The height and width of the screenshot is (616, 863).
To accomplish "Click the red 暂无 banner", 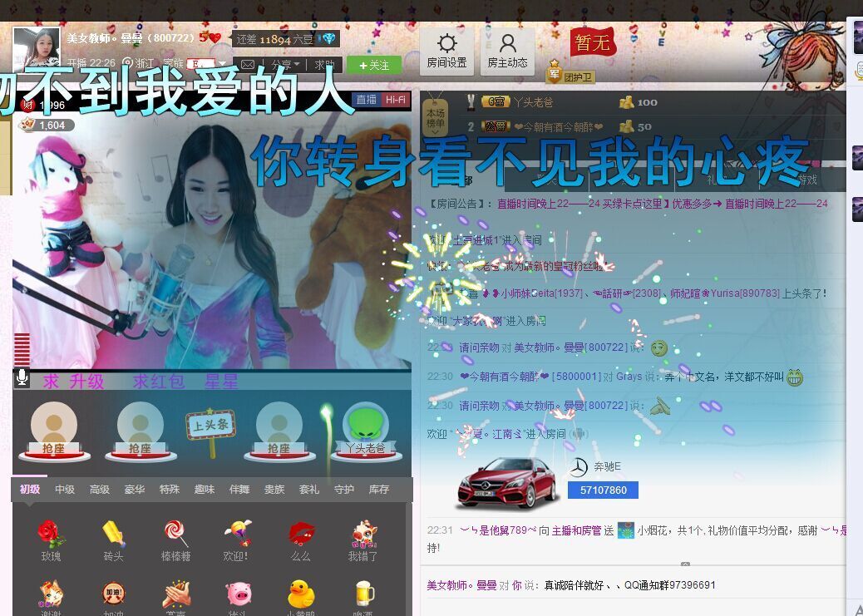I will pos(592,42).
